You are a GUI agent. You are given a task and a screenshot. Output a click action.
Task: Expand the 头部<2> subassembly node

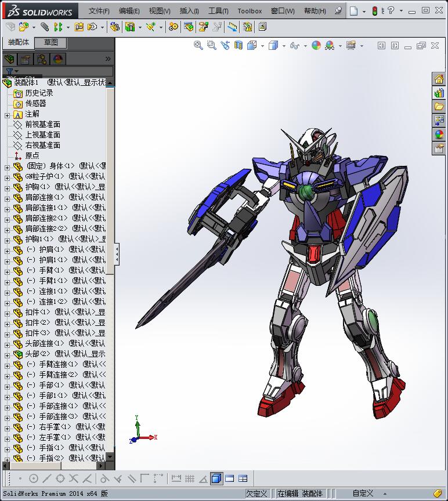[8, 355]
